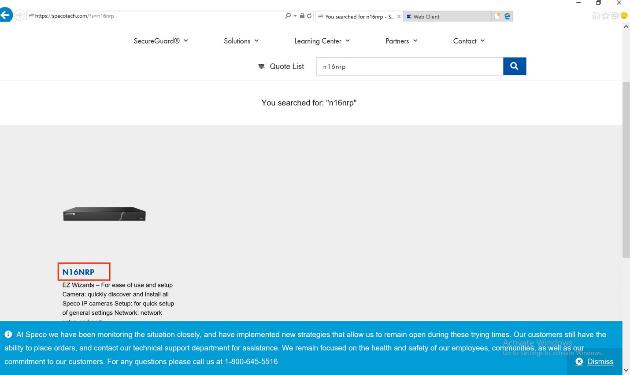
Task: Open the N16NRP product link
Action: (x=78, y=272)
